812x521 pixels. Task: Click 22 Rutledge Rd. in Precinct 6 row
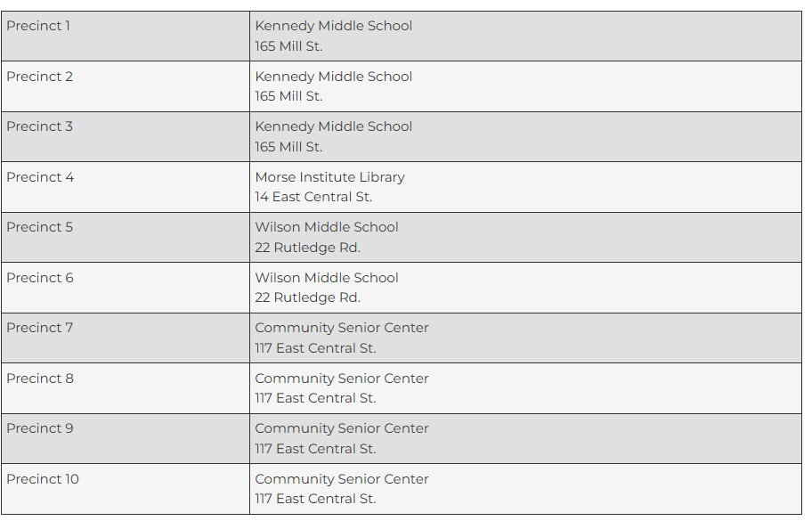[307, 297]
